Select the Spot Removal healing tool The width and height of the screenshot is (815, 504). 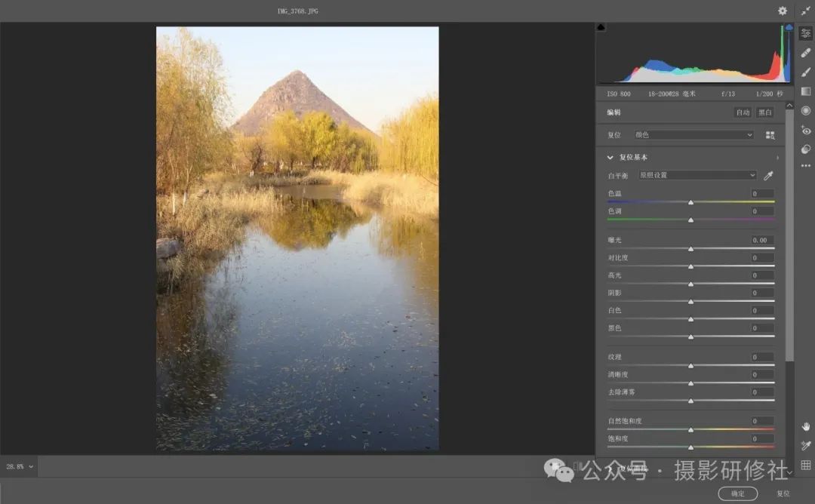(806, 53)
